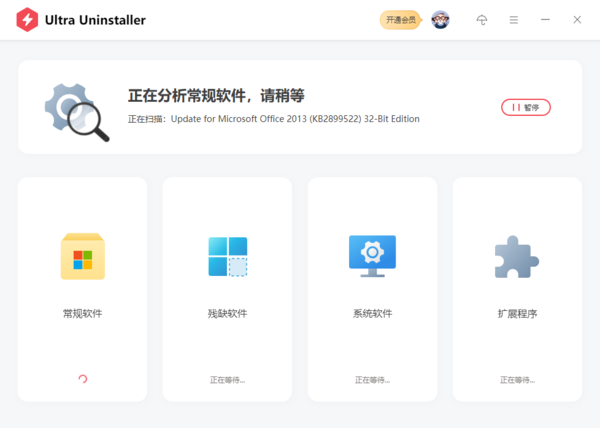Screen dimensions: 600x428
Task: Minimize the Ultra Uninstaller window
Action: click(545, 20)
